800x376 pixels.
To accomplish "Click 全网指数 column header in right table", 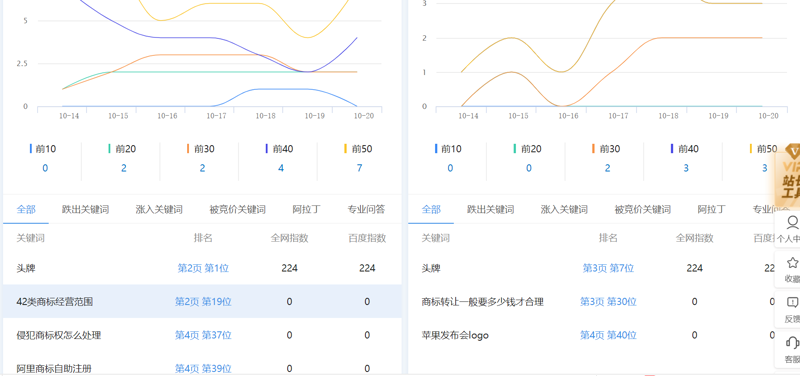I will click(x=694, y=238).
